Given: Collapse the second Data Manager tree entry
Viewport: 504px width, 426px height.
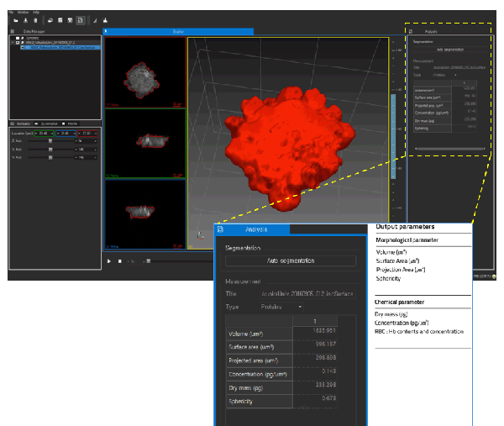Looking at the screenshot, I should pos(14,43).
